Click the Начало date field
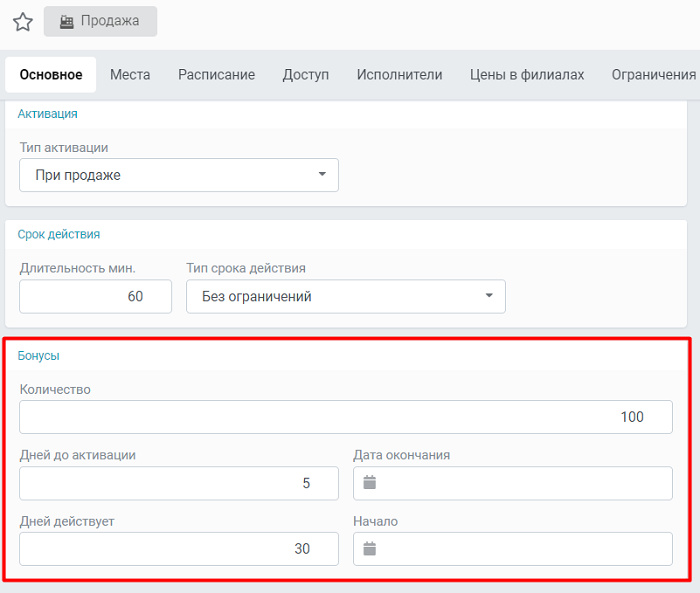Viewport: 700px width, 593px height. [x=512, y=549]
